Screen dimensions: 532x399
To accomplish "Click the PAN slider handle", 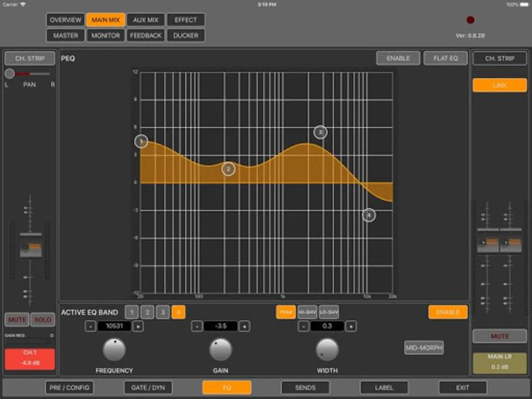I will coord(10,74).
